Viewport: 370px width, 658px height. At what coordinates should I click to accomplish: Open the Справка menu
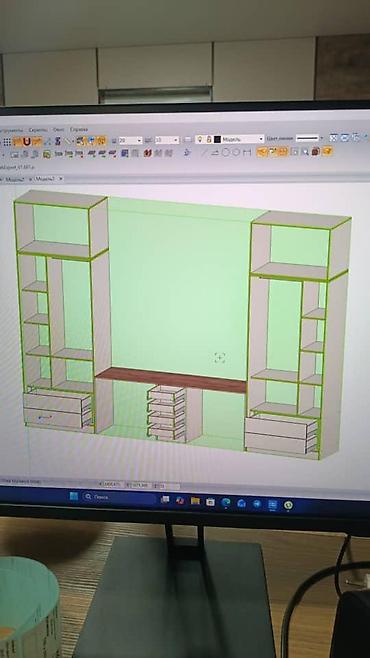click(79, 129)
